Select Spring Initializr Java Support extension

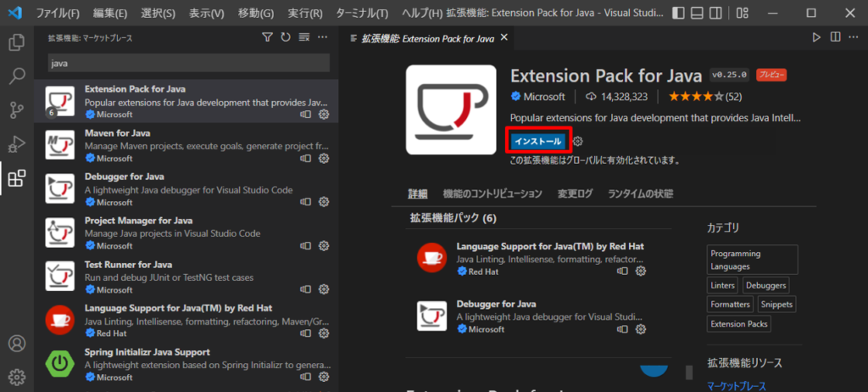pyautogui.click(x=186, y=364)
